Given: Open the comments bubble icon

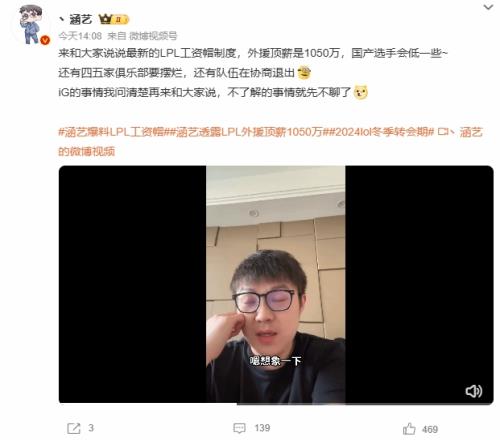Looking at the screenshot, I should tap(239, 428).
